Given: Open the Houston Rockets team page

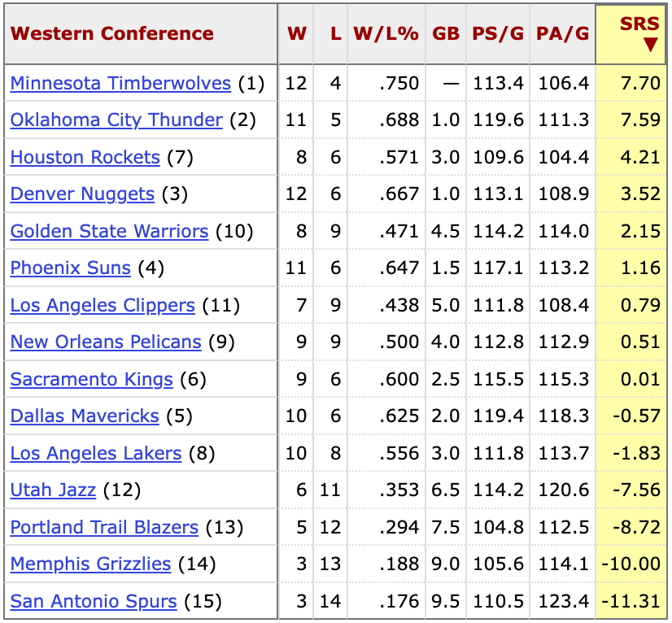Looking at the screenshot, I should pyautogui.click(x=85, y=157).
